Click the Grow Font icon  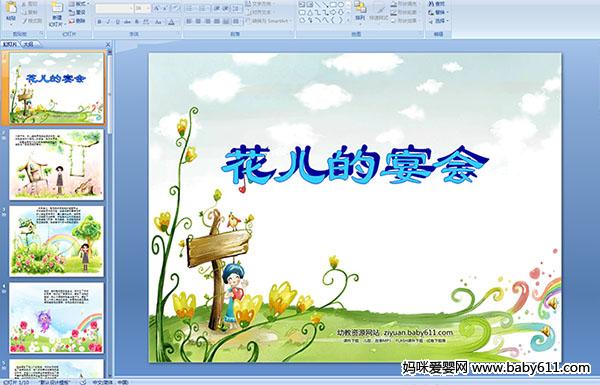pyautogui.click(x=157, y=8)
